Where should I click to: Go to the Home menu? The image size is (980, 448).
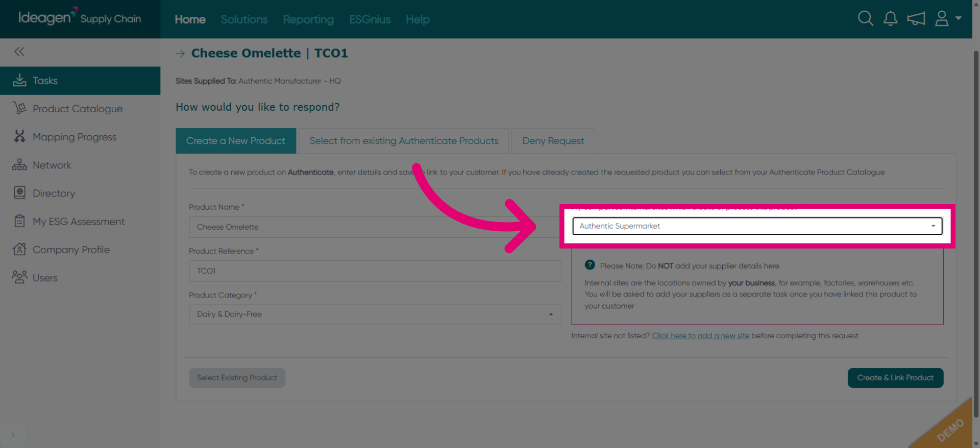(x=190, y=19)
